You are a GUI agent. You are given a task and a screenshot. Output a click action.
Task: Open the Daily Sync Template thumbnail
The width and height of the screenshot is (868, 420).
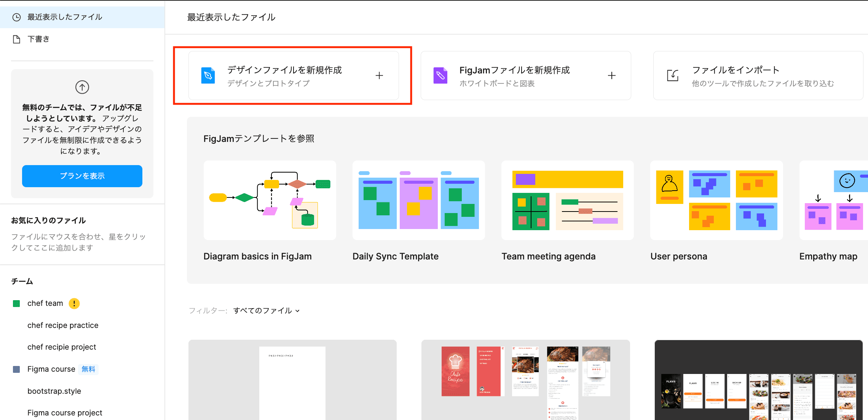point(419,200)
